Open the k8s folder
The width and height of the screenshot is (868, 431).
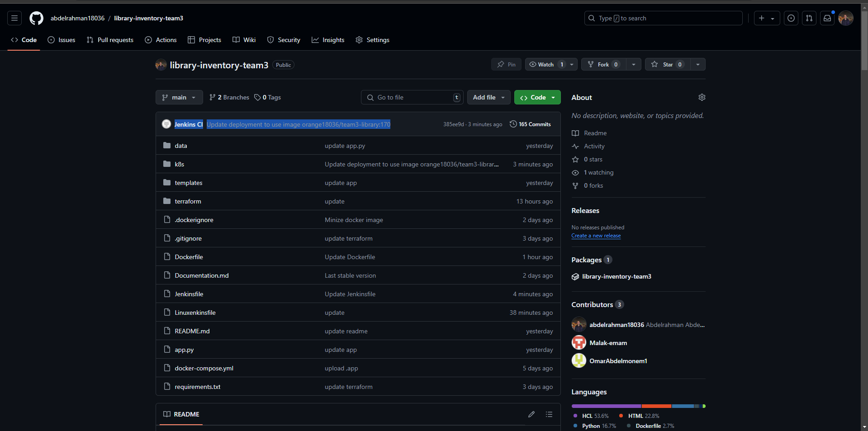pyautogui.click(x=180, y=164)
